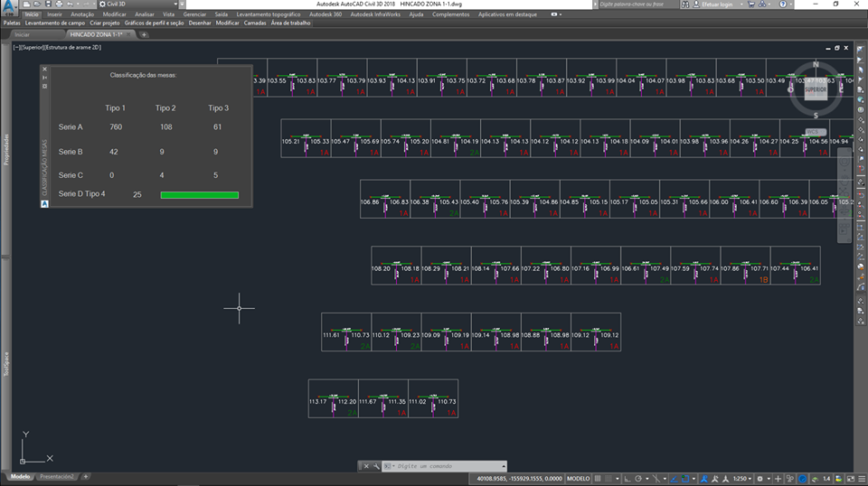Click the command line customize wrench icon
Viewport: 868px width, 486px height.
click(376, 466)
